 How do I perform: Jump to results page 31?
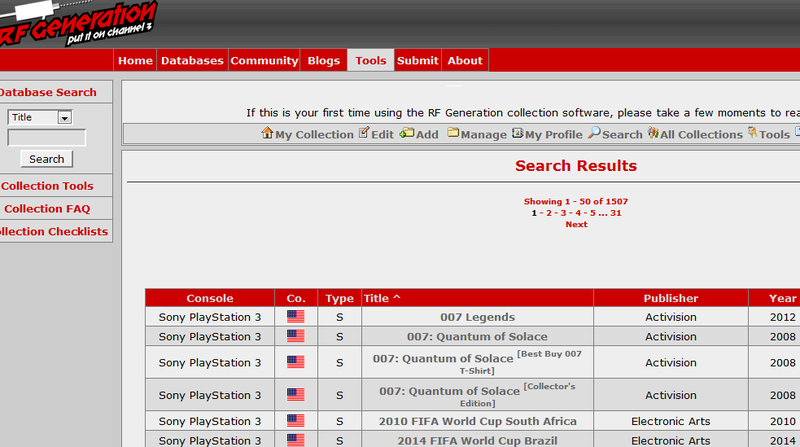coord(616,213)
